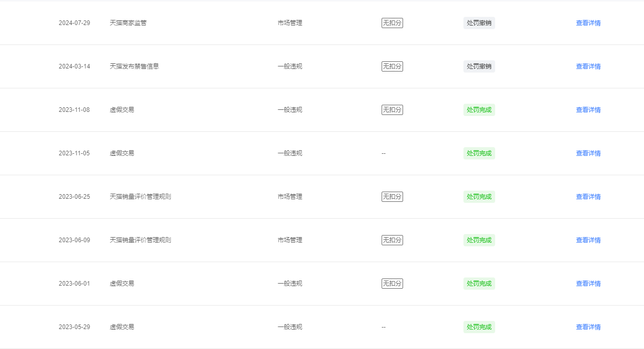This screenshot has width=644, height=349.
Task: Click the 处罚完成 badge for 2023-05-29
Action: pos(479,327)
